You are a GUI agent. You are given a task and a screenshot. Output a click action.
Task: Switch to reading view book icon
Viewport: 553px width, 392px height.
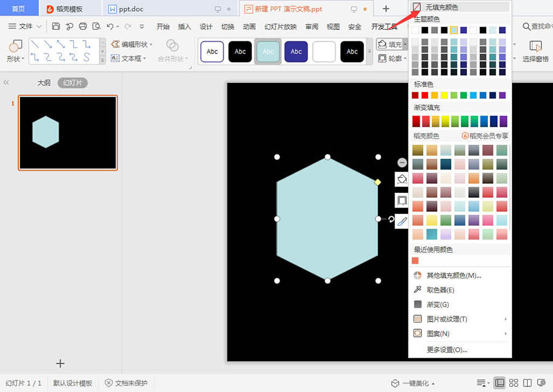click(527, 383)
